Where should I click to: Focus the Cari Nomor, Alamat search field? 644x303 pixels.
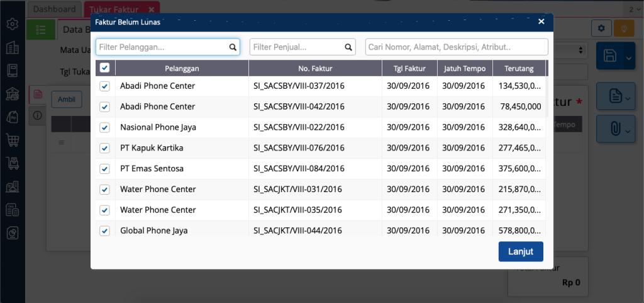click(x=456, y=47)
